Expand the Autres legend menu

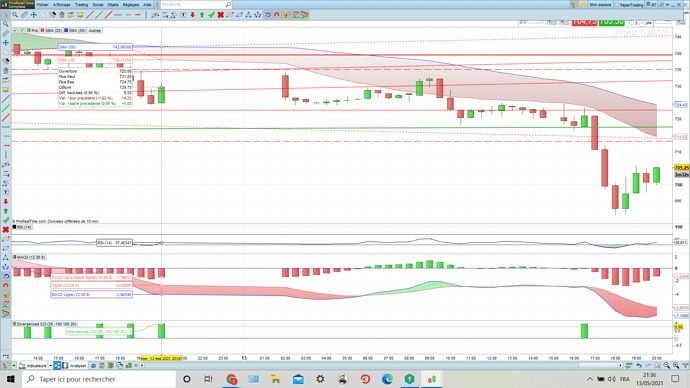click(x=95, y=31)
